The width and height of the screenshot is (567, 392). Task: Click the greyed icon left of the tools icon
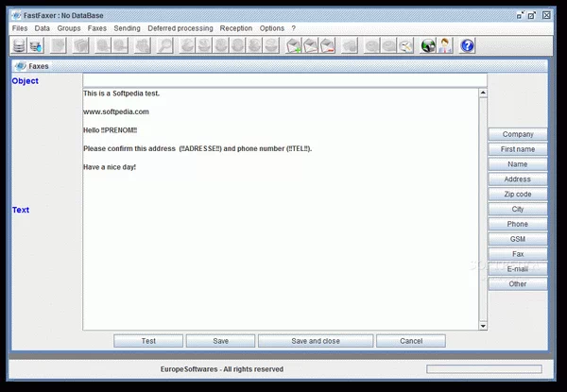click(x=388, y=46)
